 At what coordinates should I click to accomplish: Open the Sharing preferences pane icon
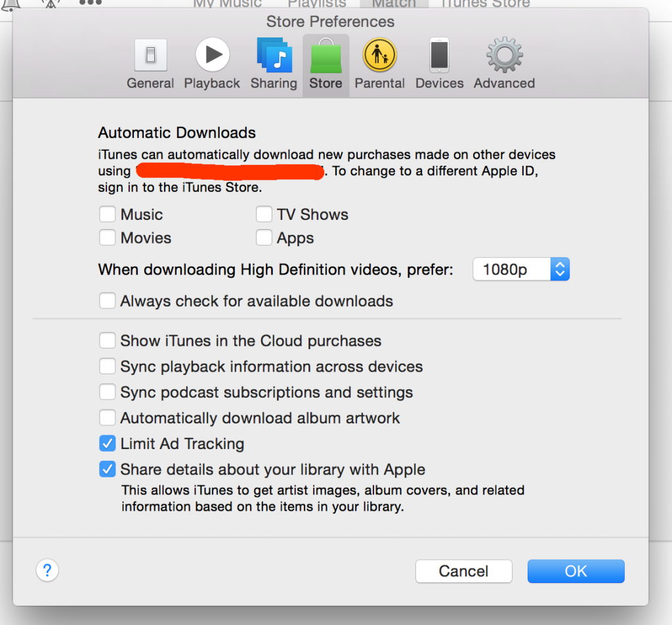(274, 55)
